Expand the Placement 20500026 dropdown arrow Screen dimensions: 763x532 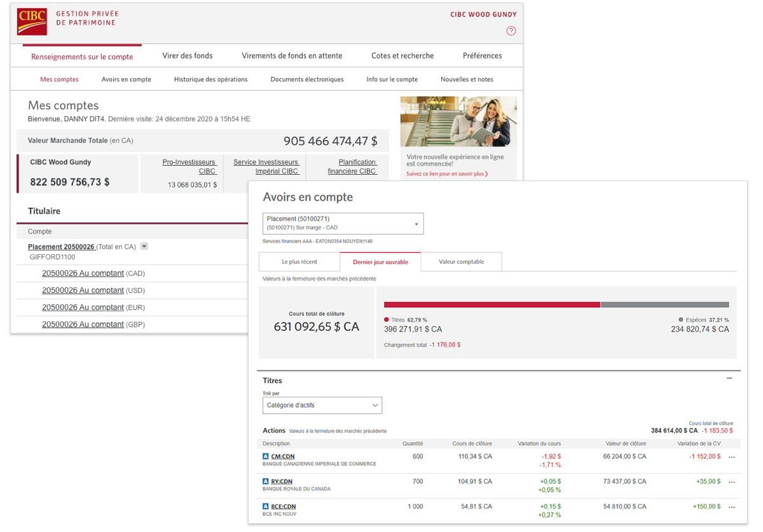click(144, 247)
